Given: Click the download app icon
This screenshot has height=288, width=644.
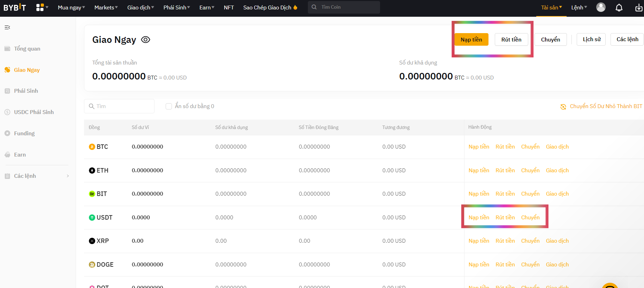Looking at the screenshot, I should pyautogui.click(x=639, y=7).
